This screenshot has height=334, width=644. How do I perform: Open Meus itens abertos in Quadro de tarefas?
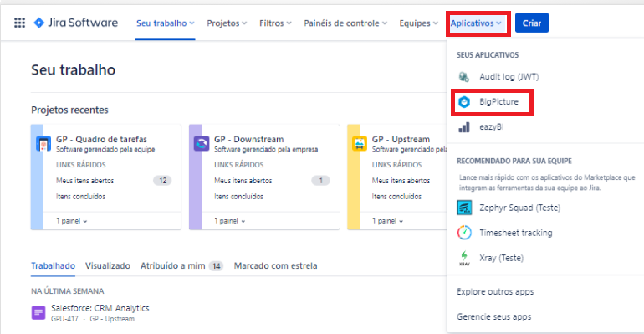click(85, 181)
